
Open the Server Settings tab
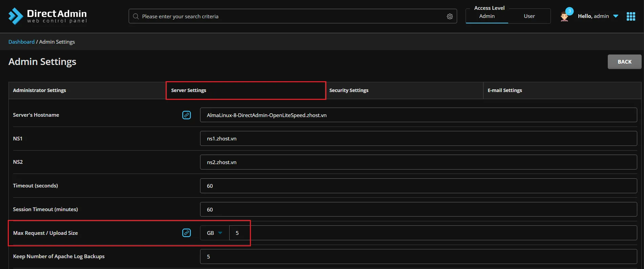(x=246, y=90)
